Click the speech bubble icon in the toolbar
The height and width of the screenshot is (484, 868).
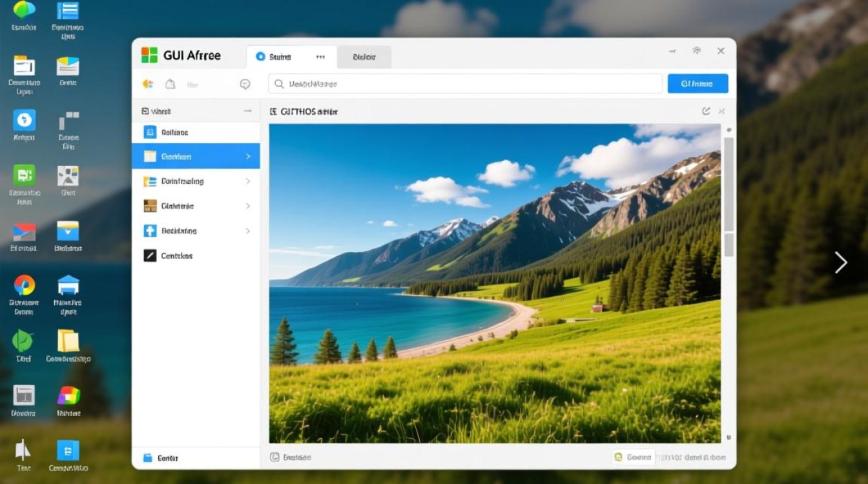click(245, 84)
